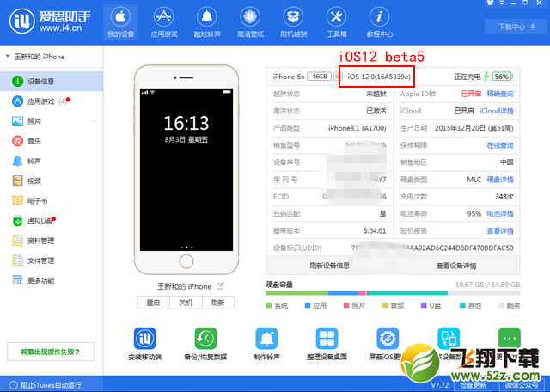Select 更多功能 in sidebar
The height and width of the screenshot is (392, 550).
pos(52,280)
